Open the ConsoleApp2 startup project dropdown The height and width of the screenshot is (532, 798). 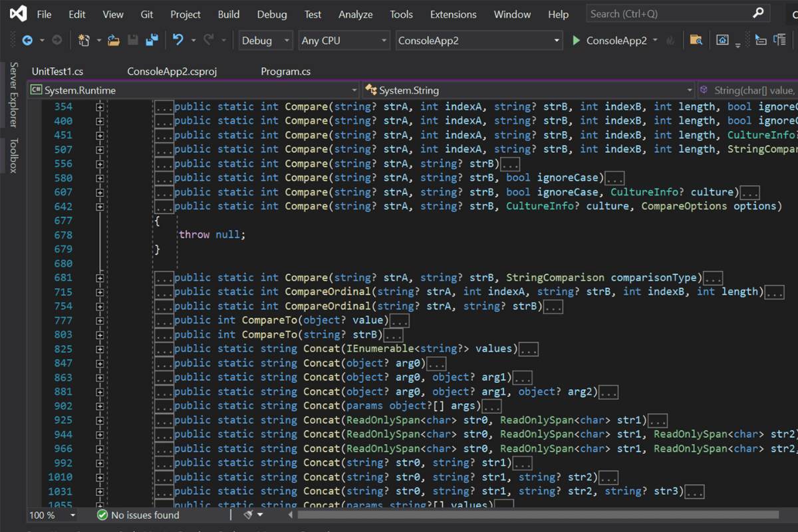pos(479,41)
